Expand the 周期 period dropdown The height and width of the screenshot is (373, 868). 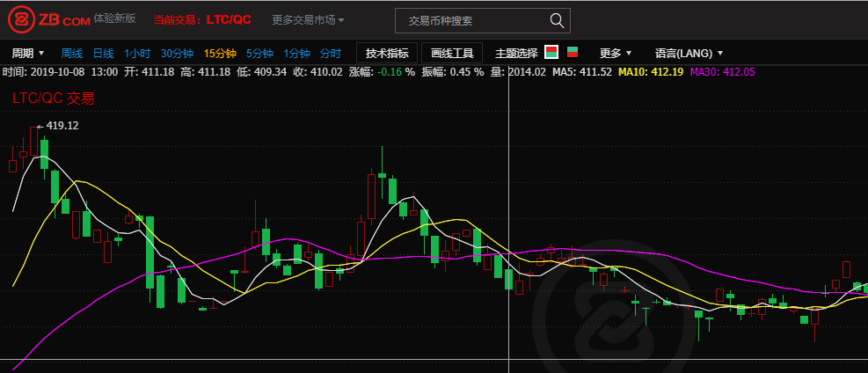(x=28, y=53)
